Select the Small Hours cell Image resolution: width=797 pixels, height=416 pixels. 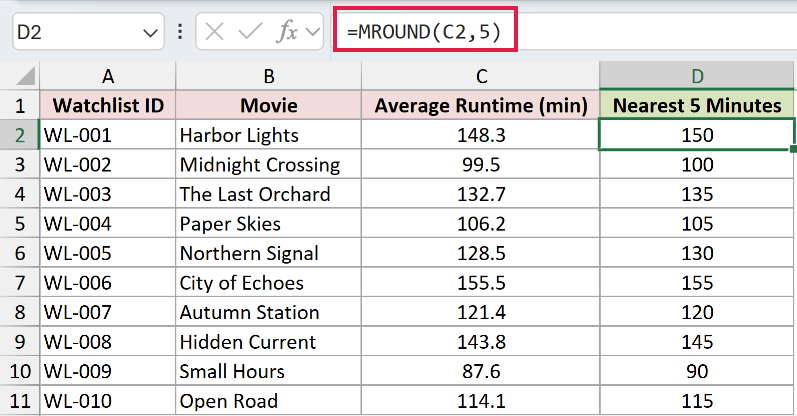[x=268, y=371]
